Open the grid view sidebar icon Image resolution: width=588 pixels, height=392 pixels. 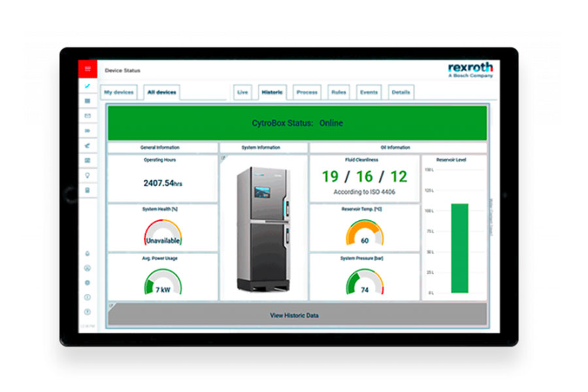coord(88,101)
